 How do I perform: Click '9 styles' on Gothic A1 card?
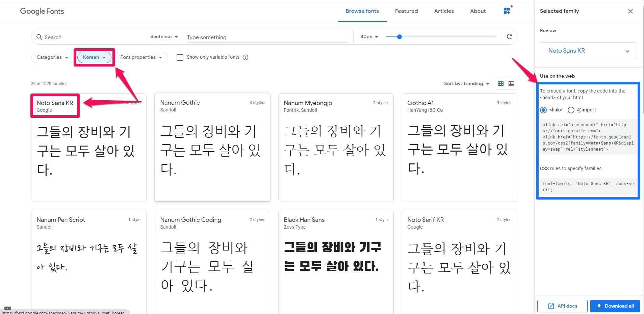pos(504,103)
